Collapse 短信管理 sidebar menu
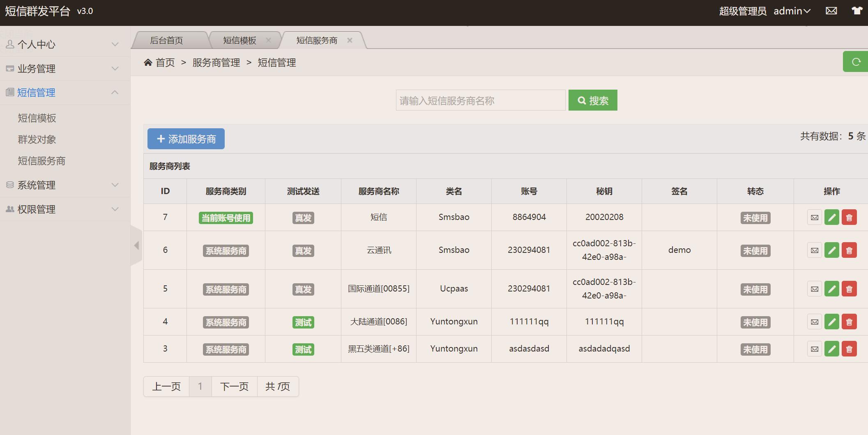 click(65, 93)
